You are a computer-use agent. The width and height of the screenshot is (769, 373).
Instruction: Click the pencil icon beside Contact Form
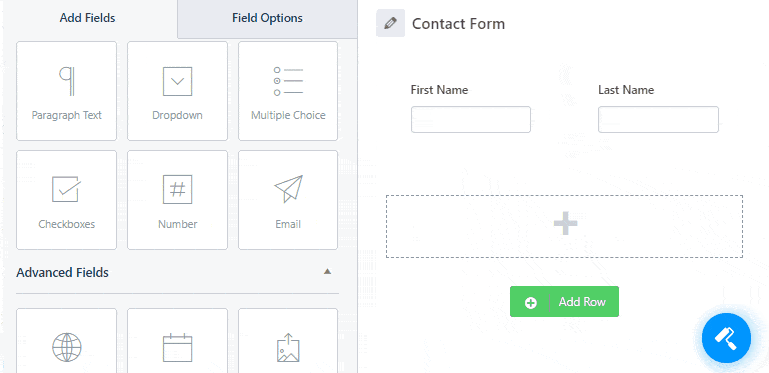[390, 23]
